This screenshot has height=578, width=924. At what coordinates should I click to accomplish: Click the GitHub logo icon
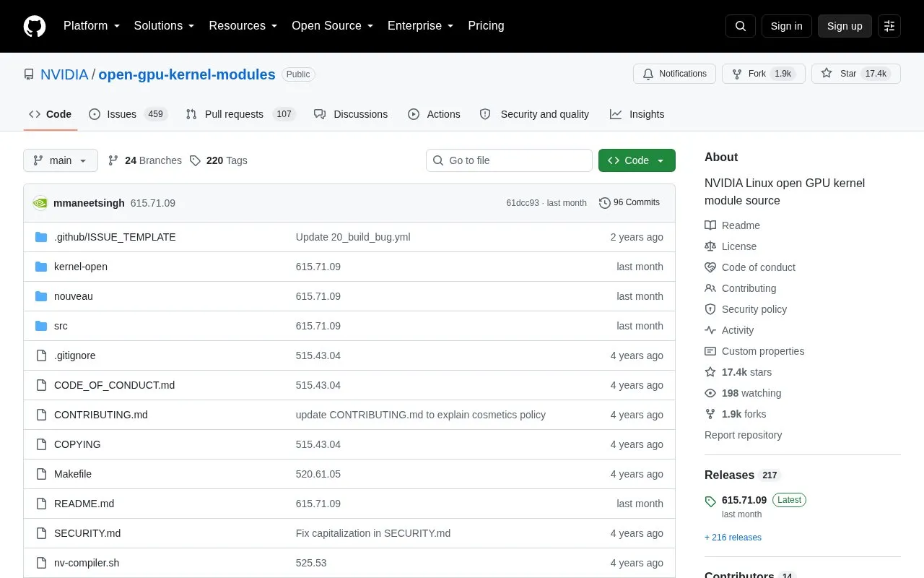tap(35, 26)
